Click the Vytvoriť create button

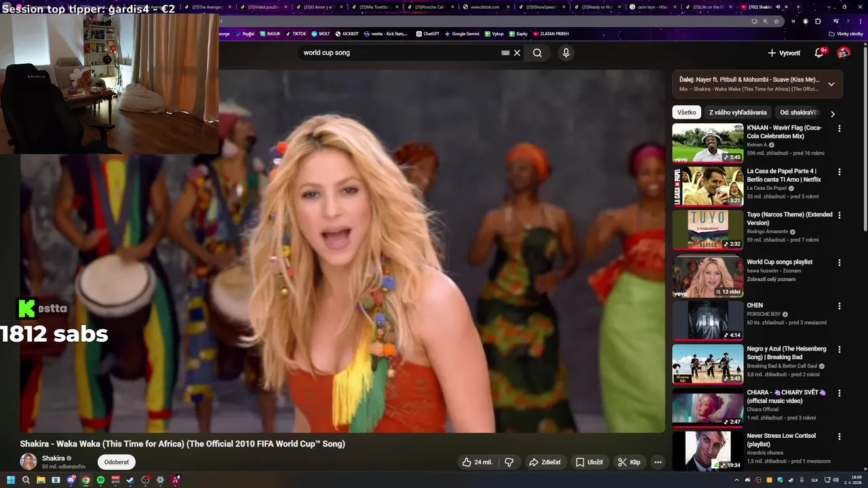[x=784, y=53]
